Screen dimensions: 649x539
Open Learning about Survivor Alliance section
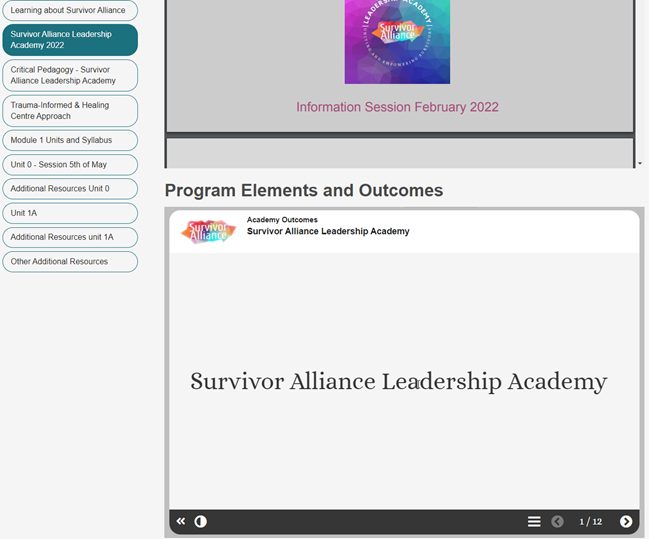click(x=70, y=10)
